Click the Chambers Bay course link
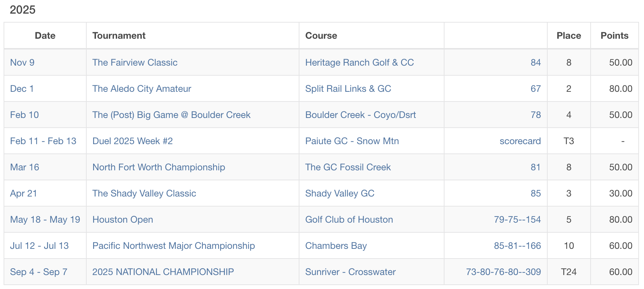 tap(336, 246)
